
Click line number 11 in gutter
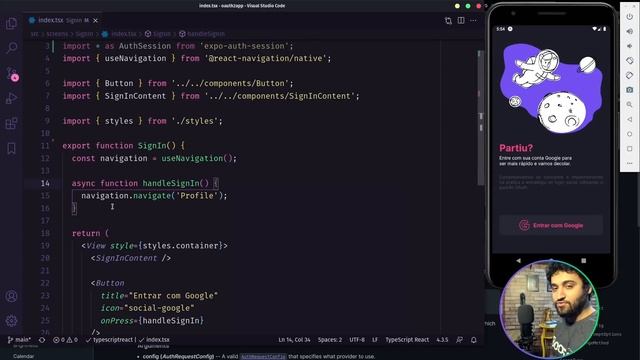(x=45, y=146)
